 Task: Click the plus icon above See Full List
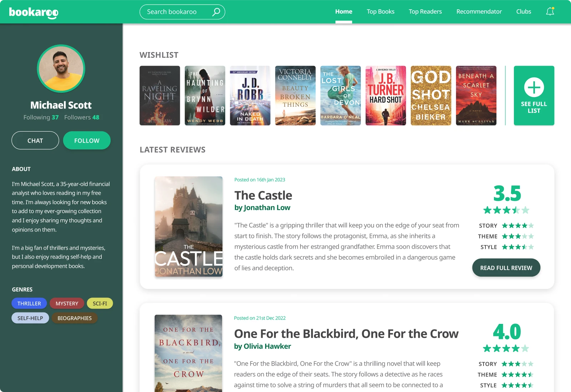click(534, 87)
